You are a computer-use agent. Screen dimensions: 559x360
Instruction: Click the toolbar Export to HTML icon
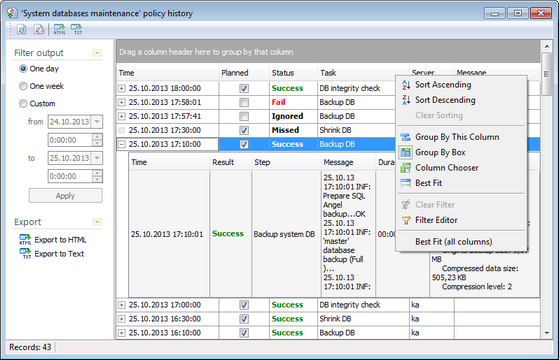coord(59,29)
